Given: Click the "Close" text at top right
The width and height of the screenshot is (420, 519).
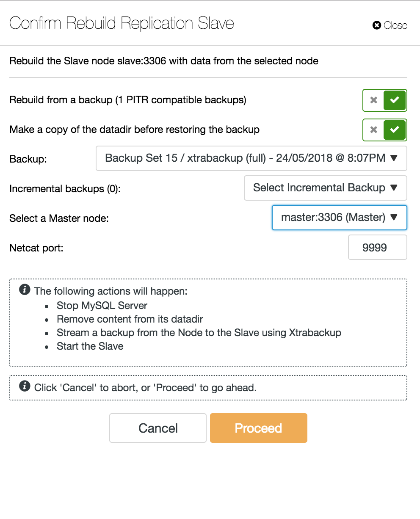Looking at the screenshot, I should (x=395, y=25).
